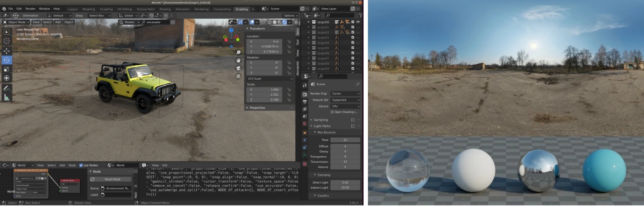Image resolution: width=644 pixels, height=206 pixels.
Task: Click the excavator search field
Action: pyautogui.click(x=158, y=22)
